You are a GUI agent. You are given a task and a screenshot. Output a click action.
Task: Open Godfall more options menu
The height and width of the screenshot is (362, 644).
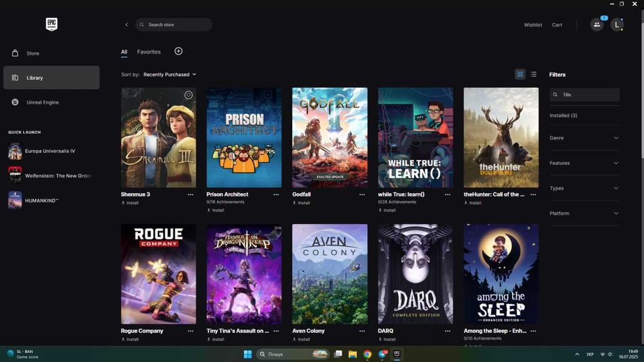click(x=362, y=195)
